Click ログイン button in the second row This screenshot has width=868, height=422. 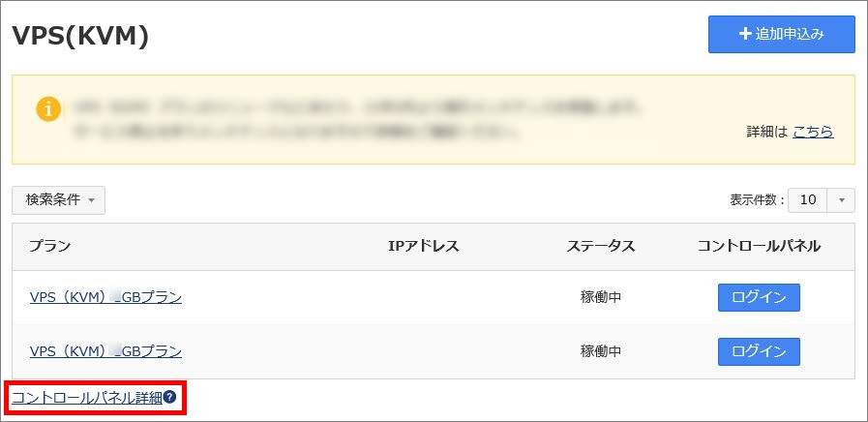click(759, 351)
